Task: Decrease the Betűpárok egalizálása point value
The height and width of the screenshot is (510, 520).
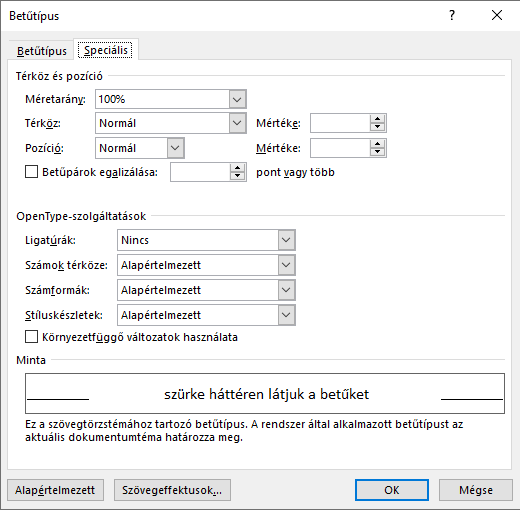Action: tap(237, 176)
